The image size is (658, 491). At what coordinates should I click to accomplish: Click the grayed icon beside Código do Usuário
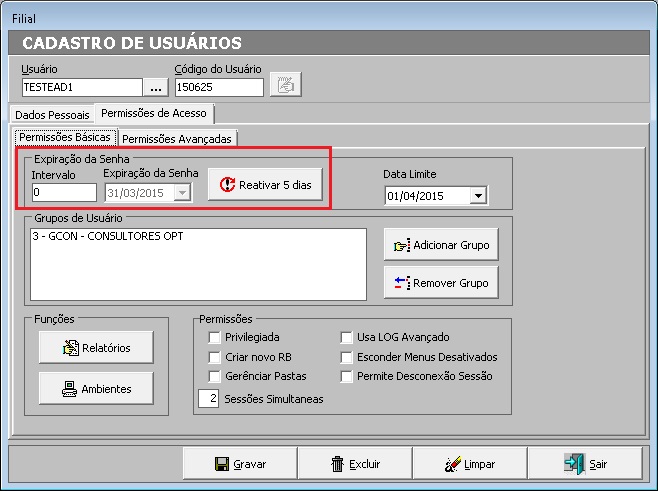point(285,86)
